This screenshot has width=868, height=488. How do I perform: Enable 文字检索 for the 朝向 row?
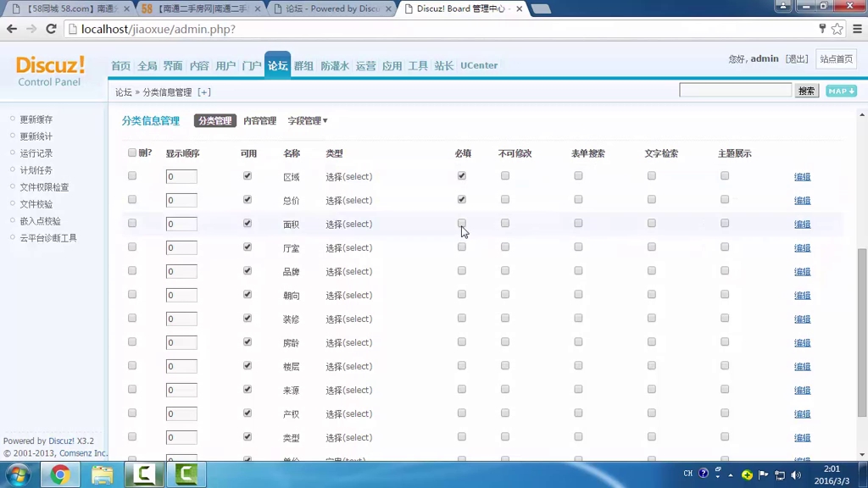click(x=652, y=295)
